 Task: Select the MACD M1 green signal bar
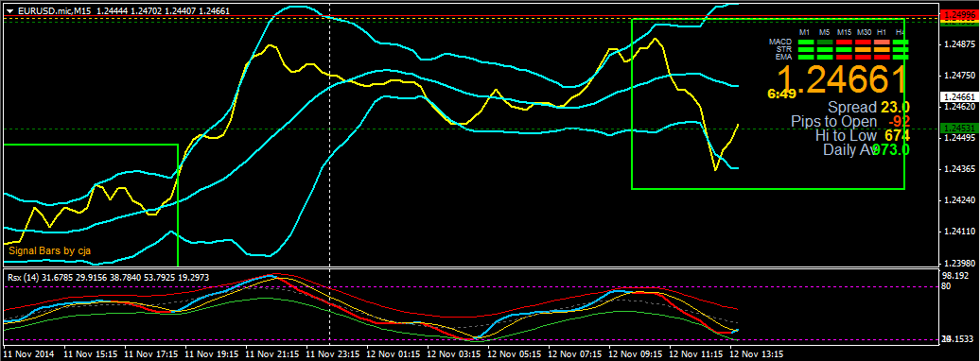click(x=806, y=42)
